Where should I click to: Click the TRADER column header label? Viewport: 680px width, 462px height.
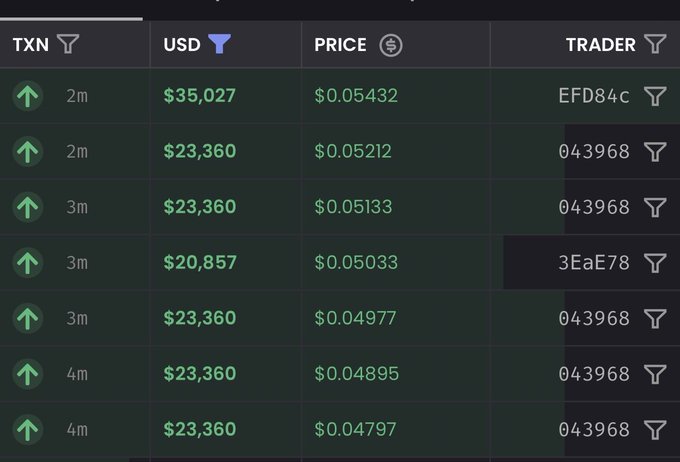coord(601,45)
